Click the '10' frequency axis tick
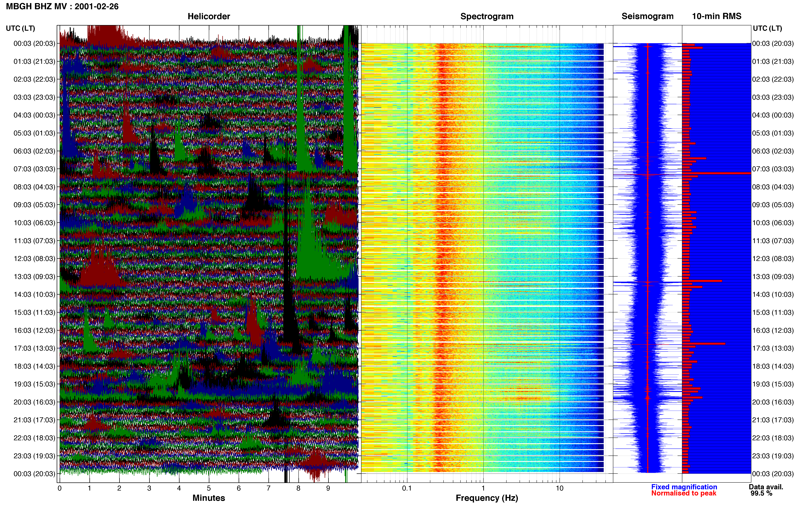812x508 pixels. (559, 488)
